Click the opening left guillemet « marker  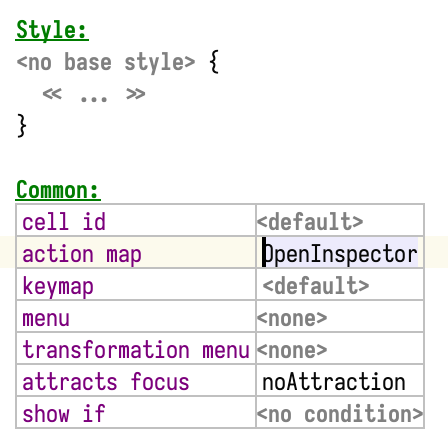[52, 94]
